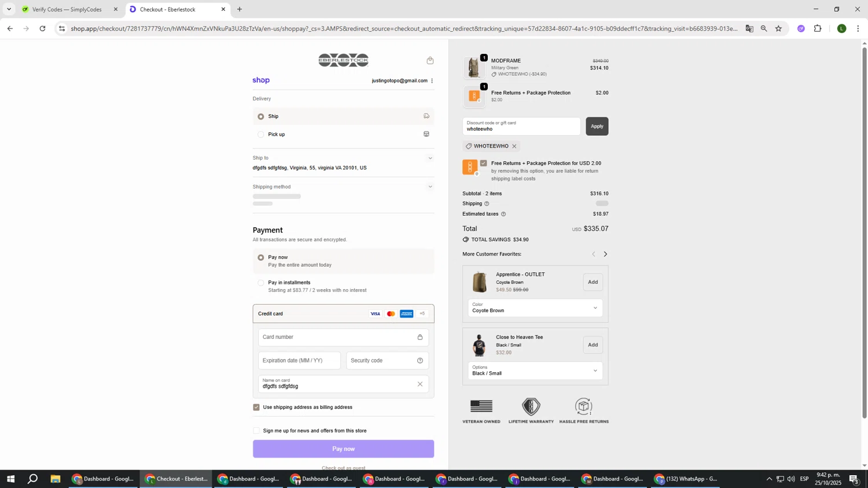Uncheck Free Returns + Package Protection checkbox
The width and height of the screenshot is (868, 488).
(483, 163)
